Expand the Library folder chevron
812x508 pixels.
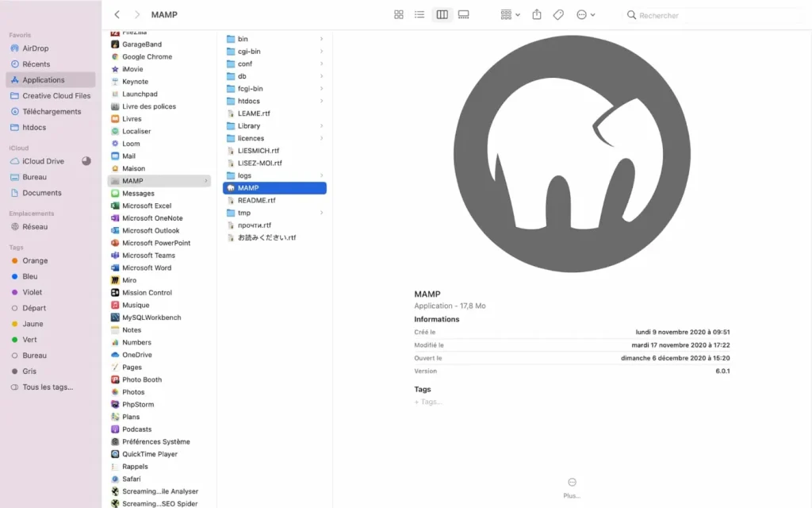[321, 126]
